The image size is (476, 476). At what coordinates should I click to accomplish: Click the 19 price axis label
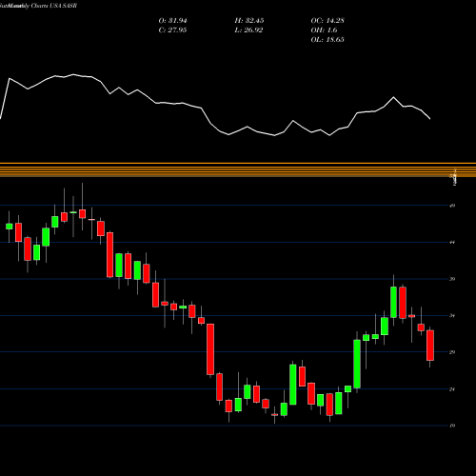(x=452, y=426)
